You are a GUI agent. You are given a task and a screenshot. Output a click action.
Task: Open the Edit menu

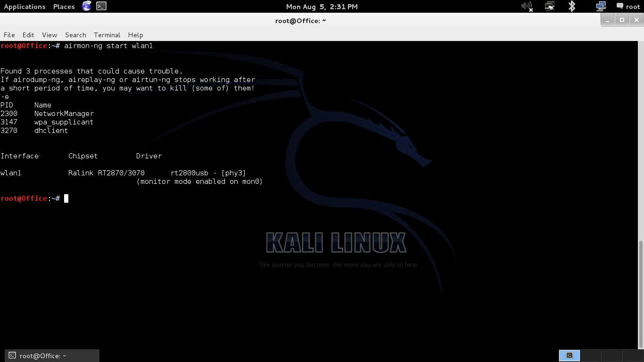pos(28,35)
